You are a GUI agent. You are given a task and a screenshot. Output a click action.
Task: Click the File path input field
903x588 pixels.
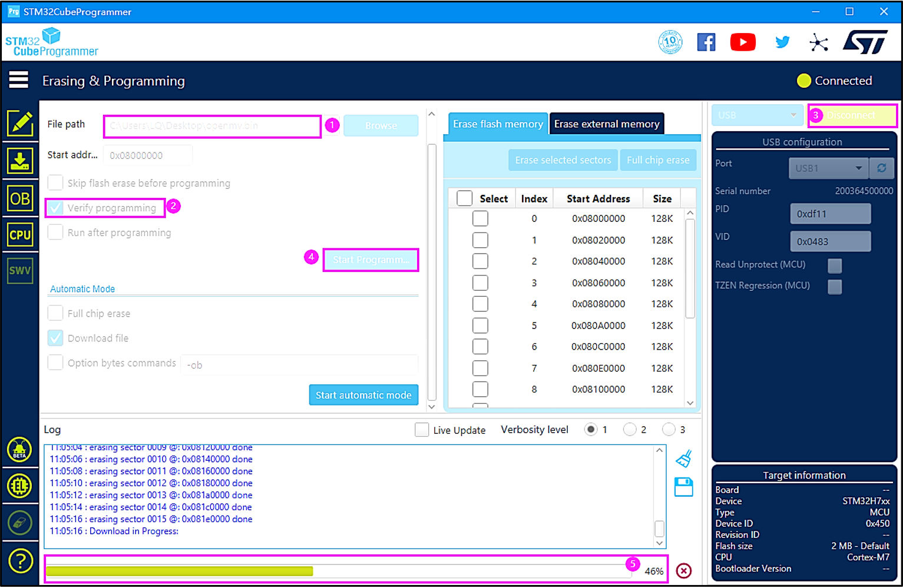pos(213,126)
